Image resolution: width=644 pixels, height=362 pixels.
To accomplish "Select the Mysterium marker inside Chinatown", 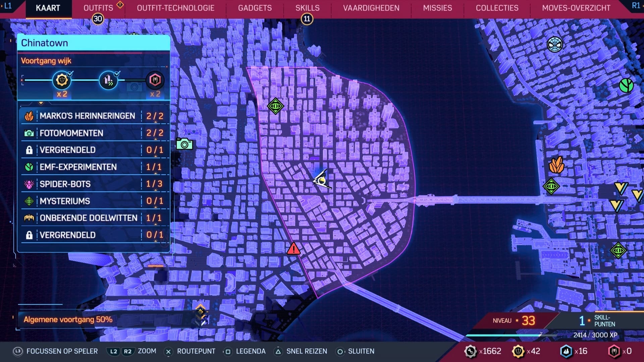I will 276,107.
